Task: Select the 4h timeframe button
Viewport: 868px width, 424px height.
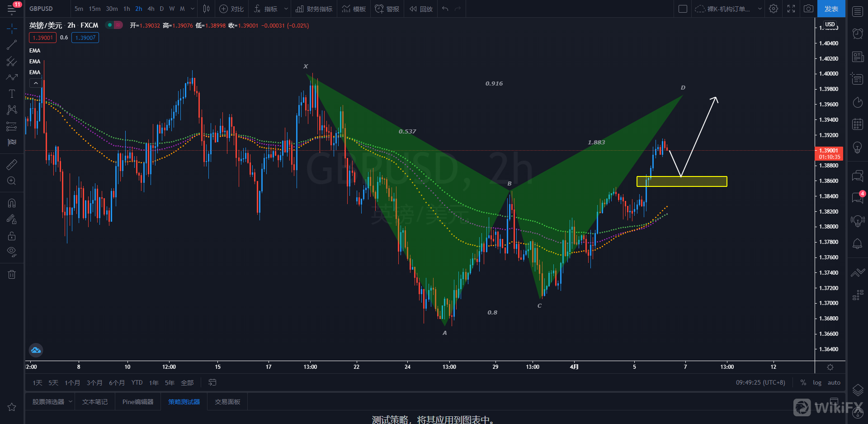Action: (x=151, y=9)
